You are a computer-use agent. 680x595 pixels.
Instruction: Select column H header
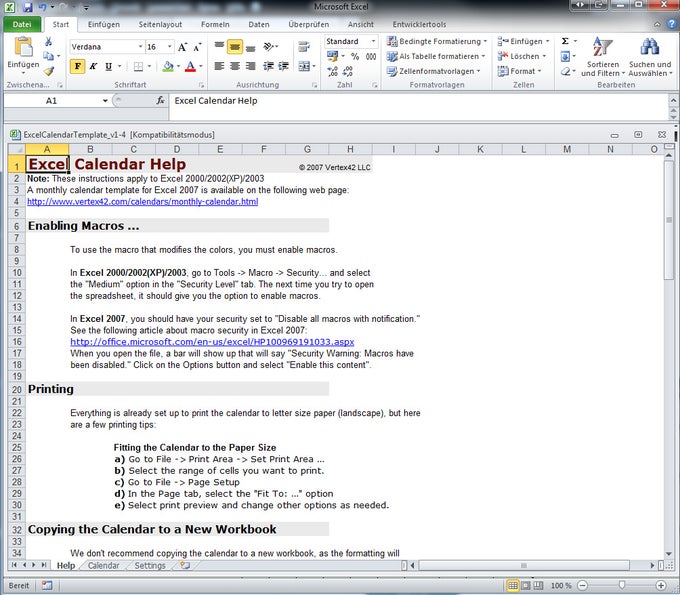pos(350,149)
